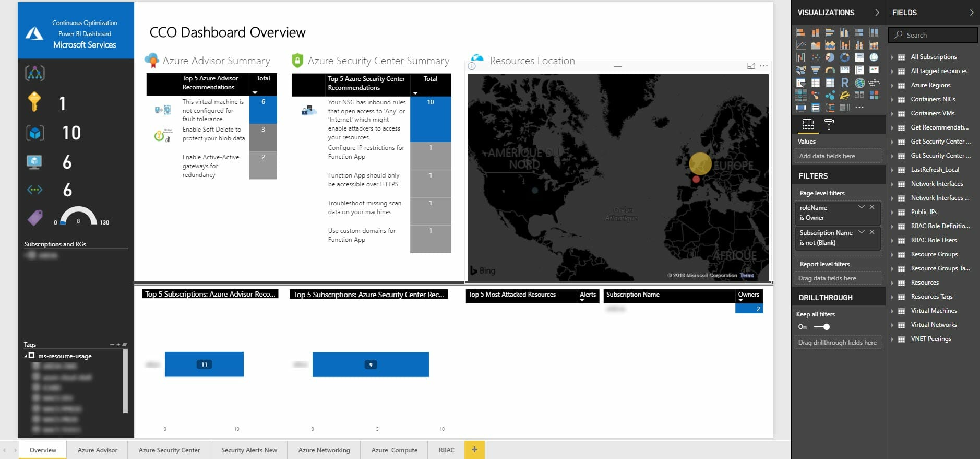Choose the clustered bar chart visual
980x459 pixels.
(830, 32)
